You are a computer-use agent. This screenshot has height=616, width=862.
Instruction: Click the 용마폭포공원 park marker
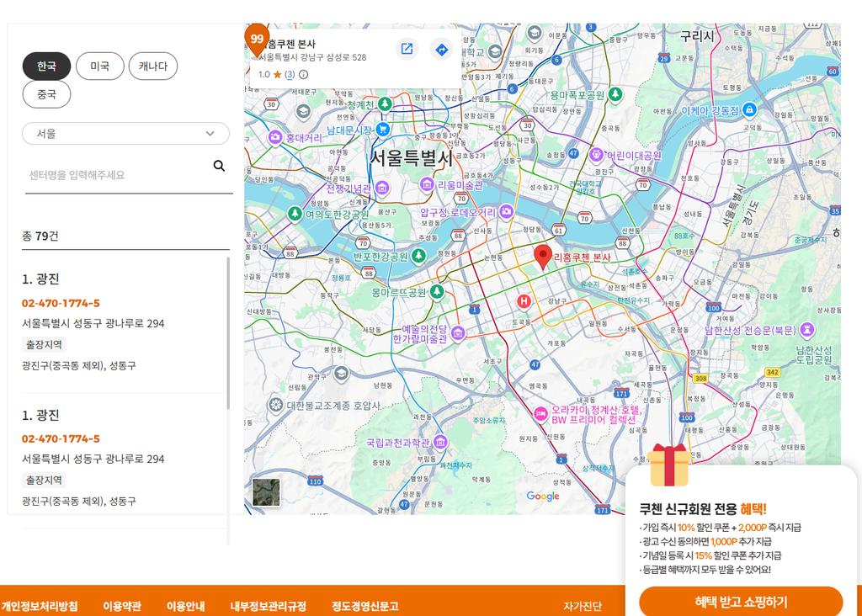[615, 94]
